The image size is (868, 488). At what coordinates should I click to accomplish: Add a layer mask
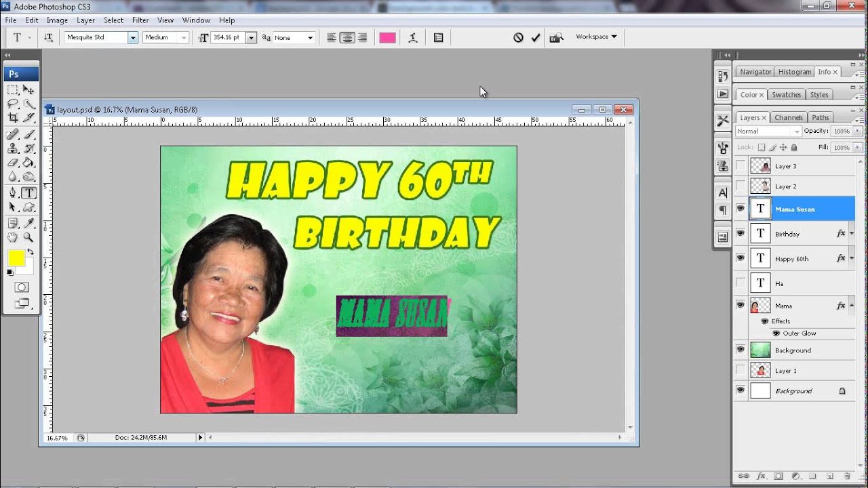[x=778, y=476]
